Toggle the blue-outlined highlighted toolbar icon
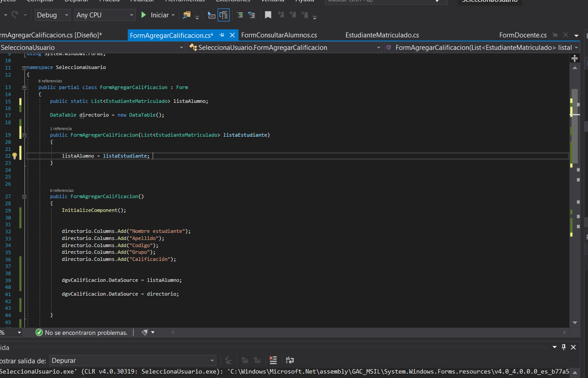This screenshot has height=378, width=588. [224, 15]
